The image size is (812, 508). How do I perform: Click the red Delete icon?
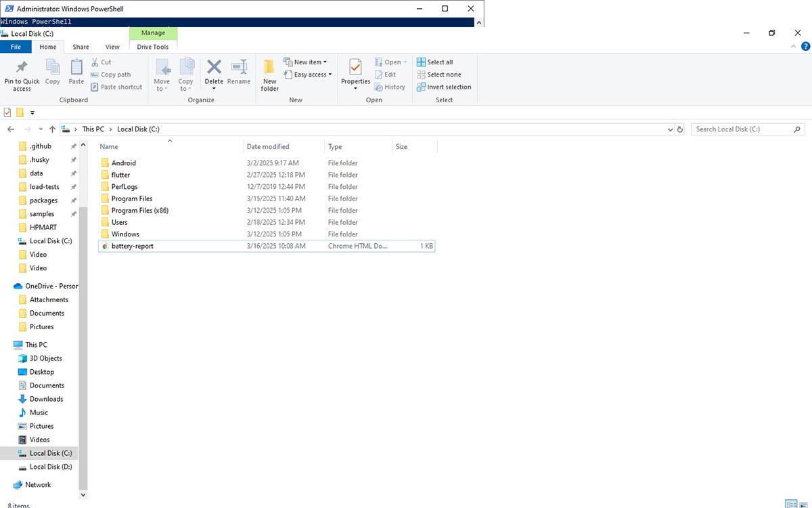(x=214, y=66)
